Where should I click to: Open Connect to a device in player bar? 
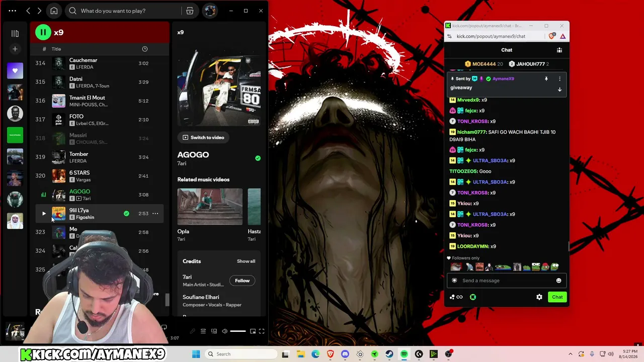214,331
